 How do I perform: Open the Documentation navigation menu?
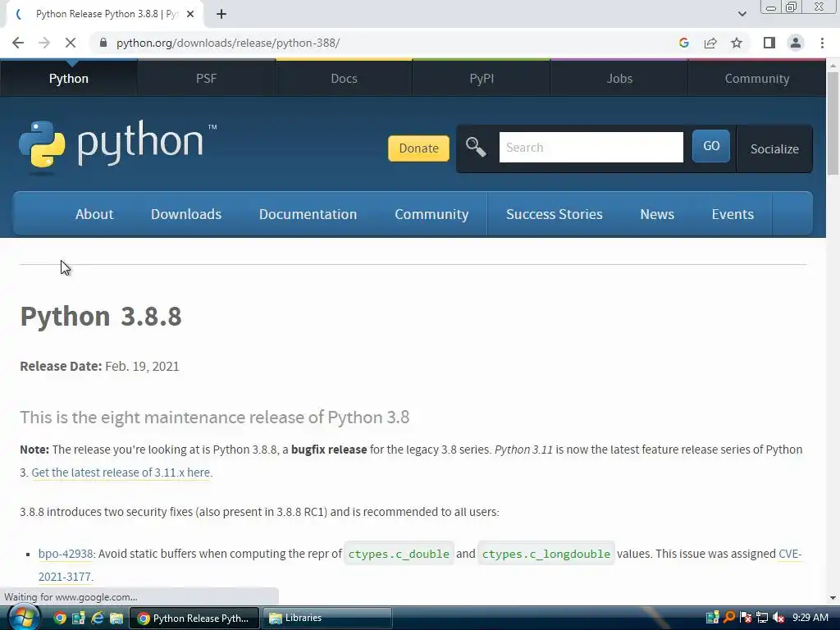pos(308,214)
